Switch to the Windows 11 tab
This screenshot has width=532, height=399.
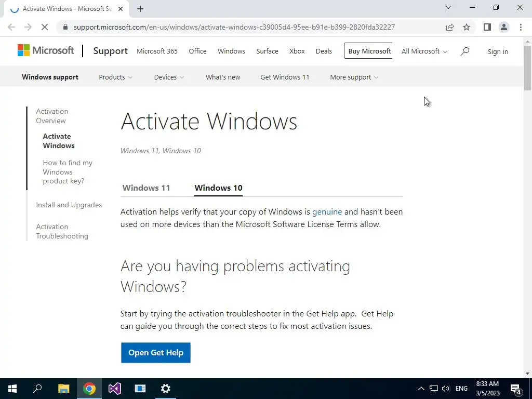point(146,188)
